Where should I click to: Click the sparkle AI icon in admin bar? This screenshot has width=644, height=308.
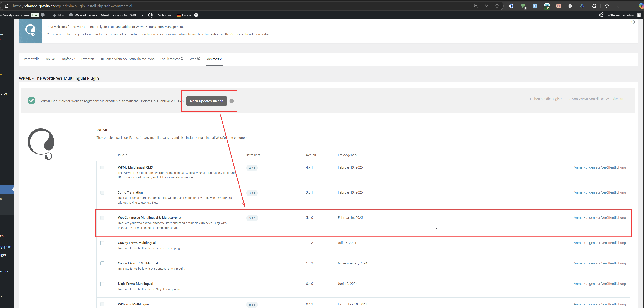tap(601, 15)
